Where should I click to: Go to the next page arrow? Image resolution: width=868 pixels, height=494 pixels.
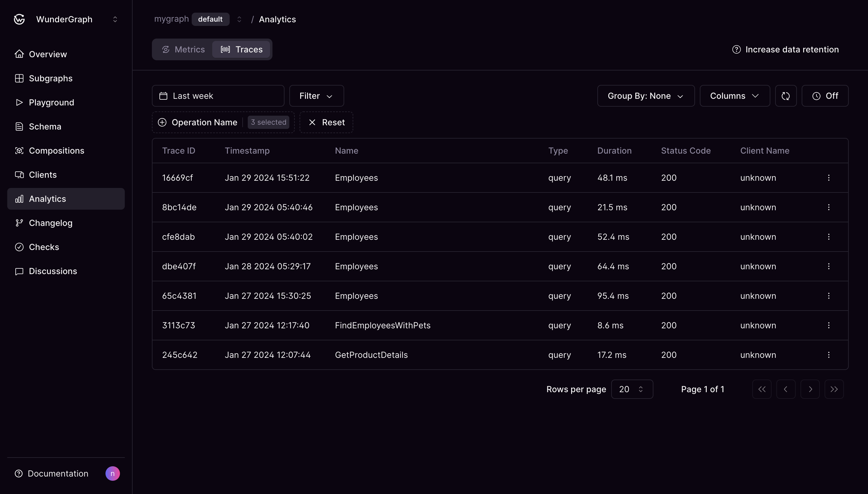click(x=810, y=389)
